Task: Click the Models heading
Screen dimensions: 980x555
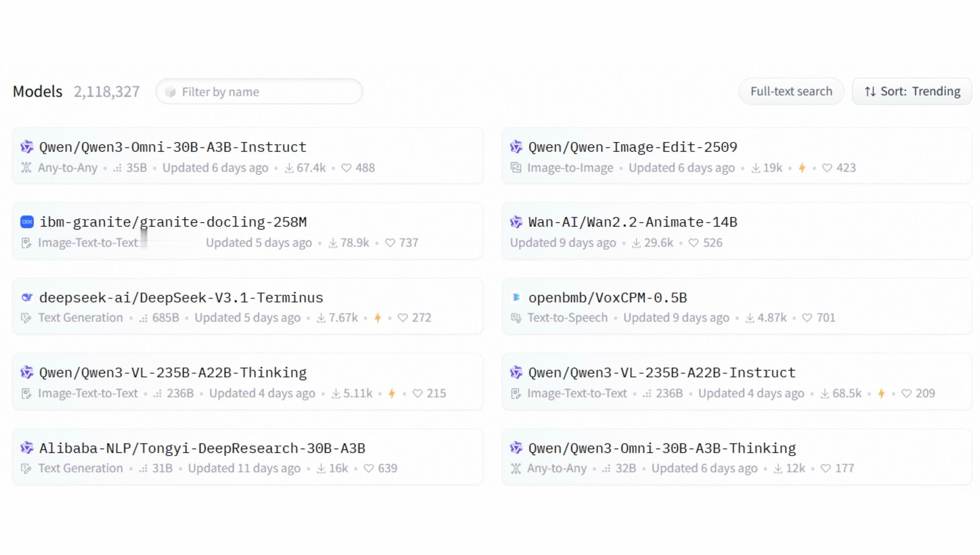Action: click(37, 91)
